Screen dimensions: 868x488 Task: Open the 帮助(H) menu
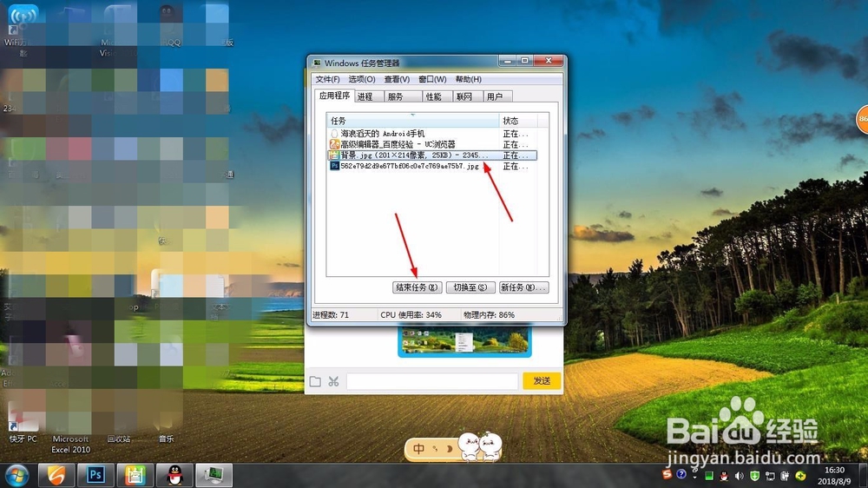coord(469,79)
